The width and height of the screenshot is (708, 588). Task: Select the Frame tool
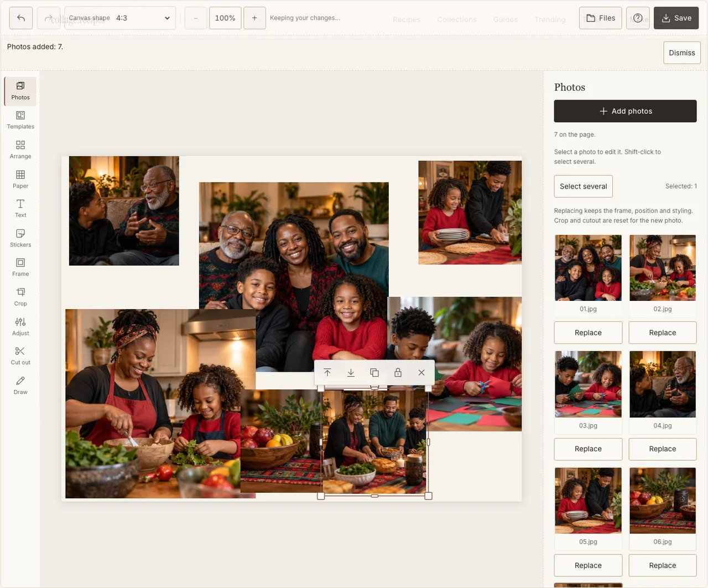[x=20, y=267]
